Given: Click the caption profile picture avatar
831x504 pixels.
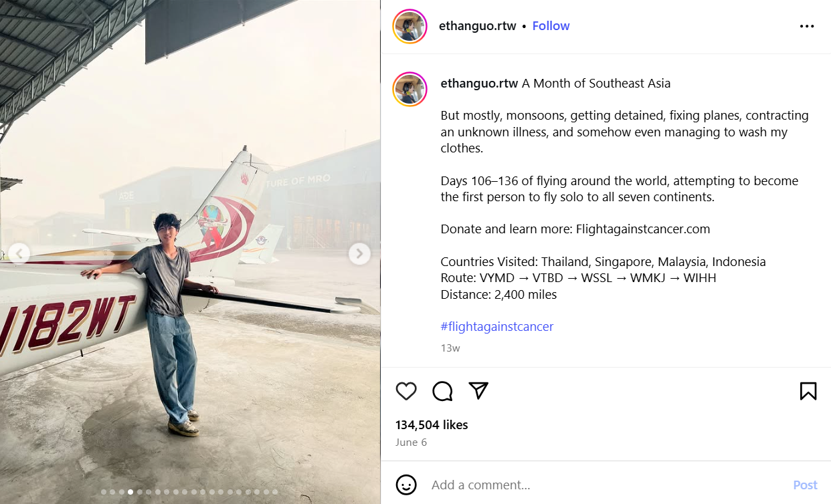Looking at the screenshot, I should tap(409, 90).
